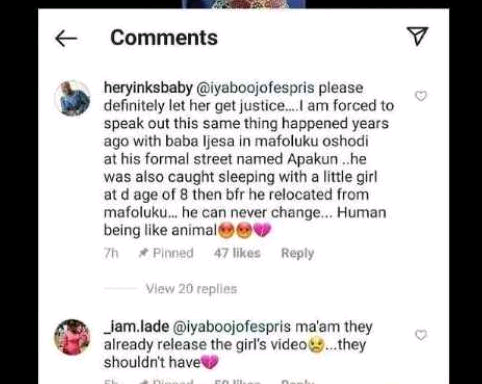Click the pin icon beside Pinned

(143, 253)
